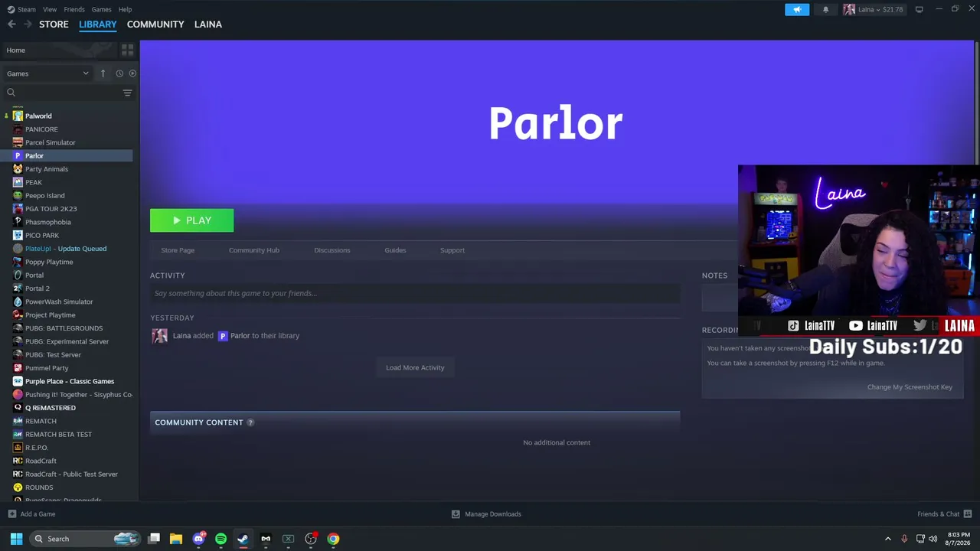Screen dimensions: 980x551
Task: Click the PEAK game icon
Action: (18, 182)
